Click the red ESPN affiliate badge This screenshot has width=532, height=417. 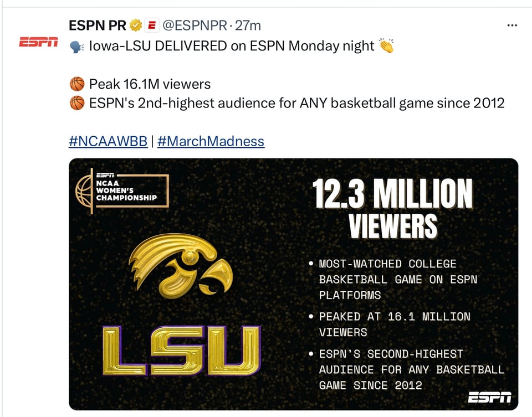tap(152, 25)
